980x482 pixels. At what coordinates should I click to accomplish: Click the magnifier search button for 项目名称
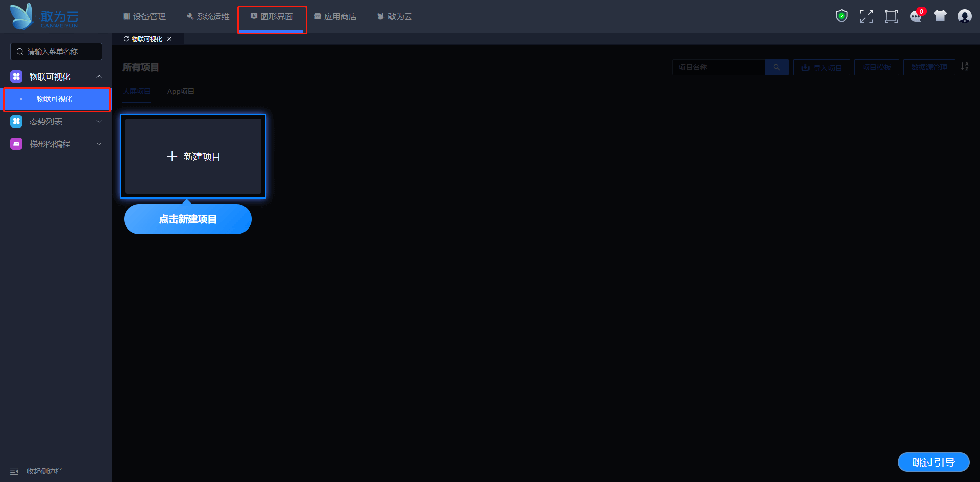[776, 67]
